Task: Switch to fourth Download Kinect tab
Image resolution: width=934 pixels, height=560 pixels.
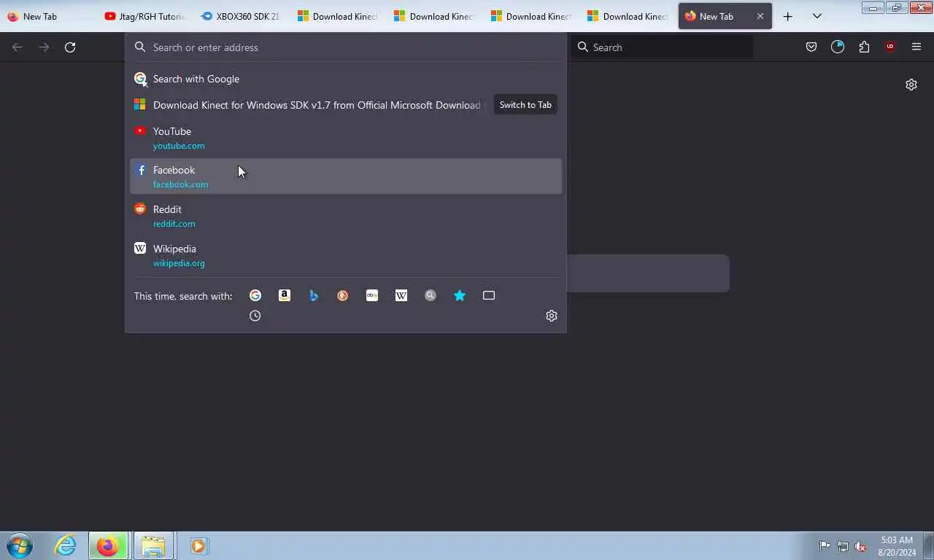Action: (x=628, y=16)
